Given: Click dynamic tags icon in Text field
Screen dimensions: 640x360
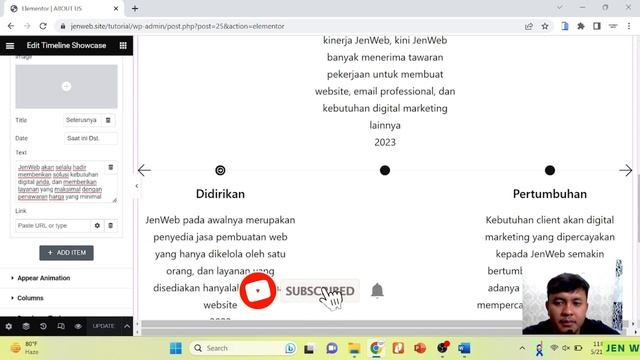Looking at the screenshot, I should (111, 167).
